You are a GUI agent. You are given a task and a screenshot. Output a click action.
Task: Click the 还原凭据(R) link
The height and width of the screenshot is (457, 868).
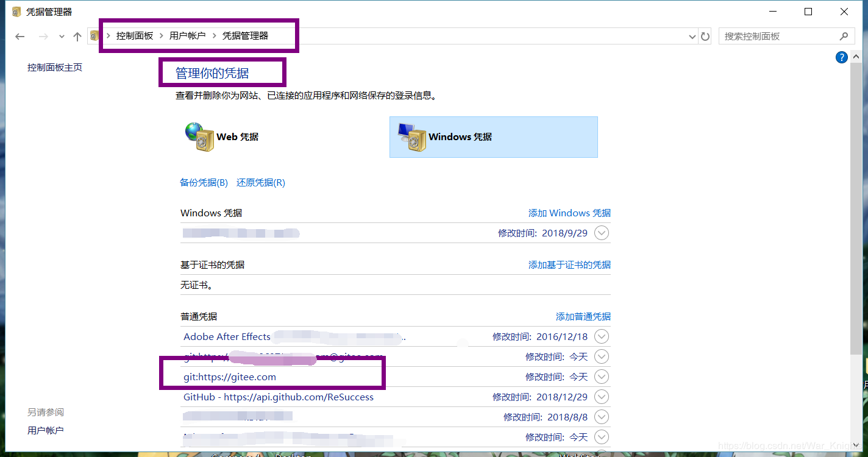pos(261,183)
